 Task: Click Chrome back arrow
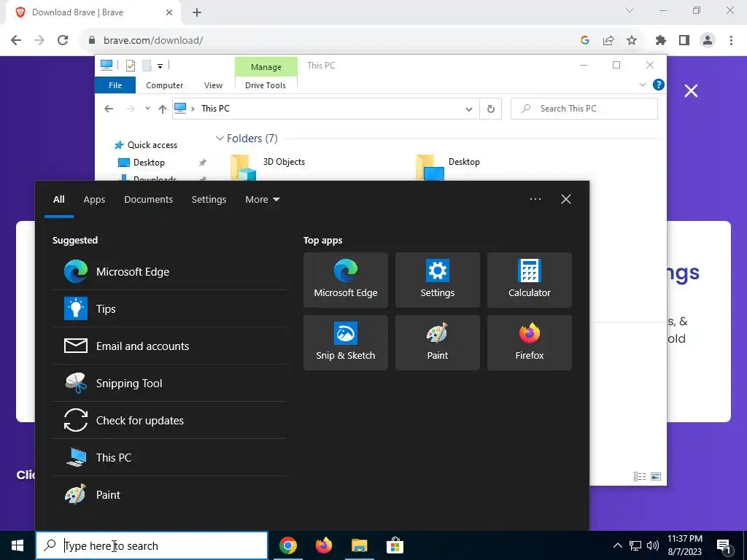[x=16, y=40]
